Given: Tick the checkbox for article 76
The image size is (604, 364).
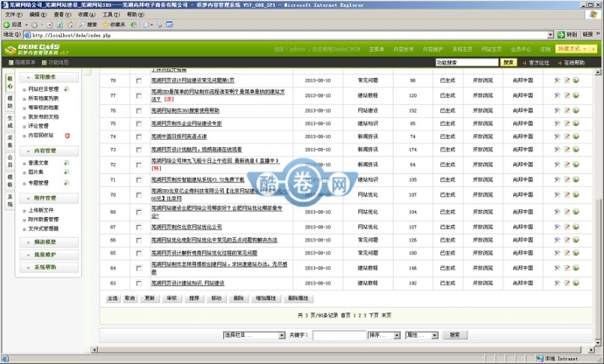Looking at the screenshot, I should coord(138,111).
